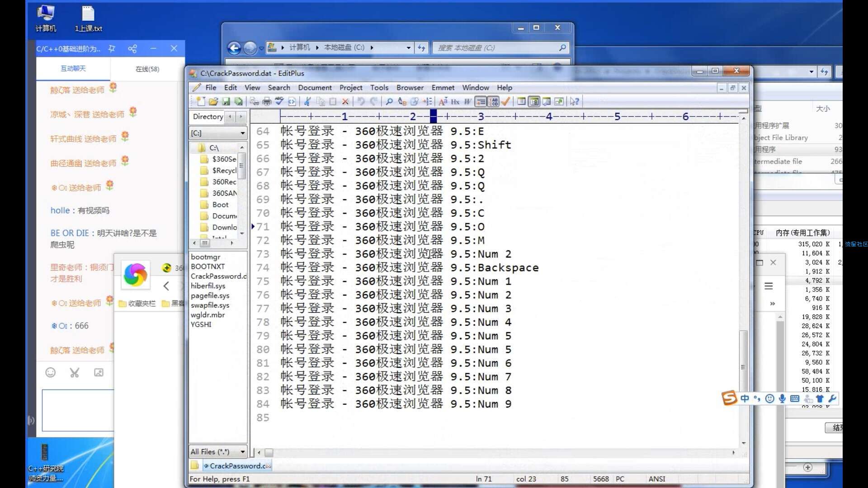Switch to the 在线(58) tab
868x488 pixels.
point(147,69)
